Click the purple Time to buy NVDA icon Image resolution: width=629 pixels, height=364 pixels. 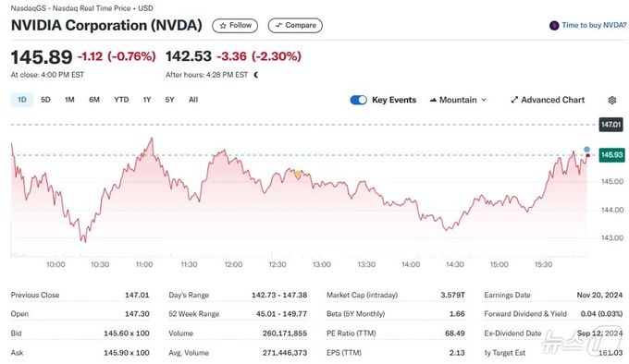(554, 26)
